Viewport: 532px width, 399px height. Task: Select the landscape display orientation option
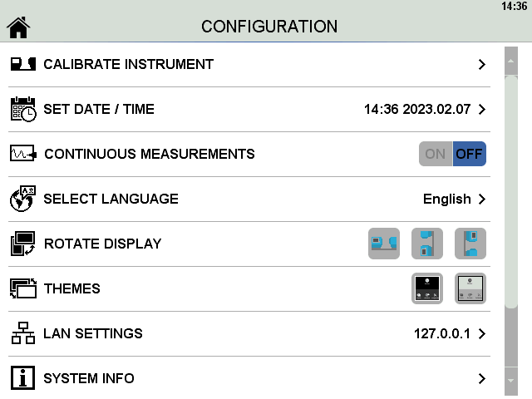(384, 244)
